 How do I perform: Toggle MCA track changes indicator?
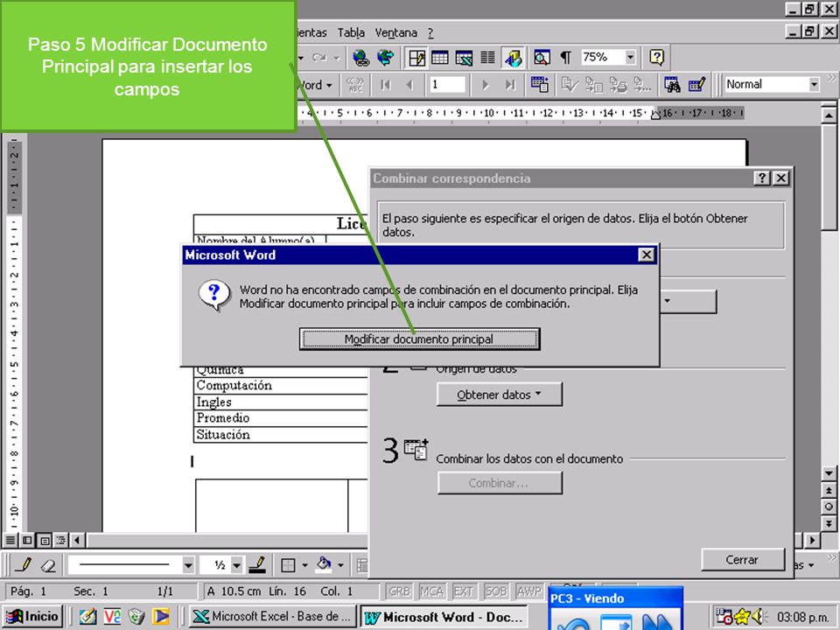pos(431,591)
